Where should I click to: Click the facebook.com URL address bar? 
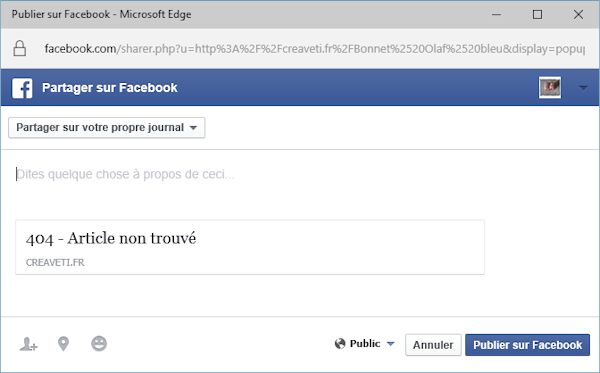pyautogui.click(x=315, y=49)
